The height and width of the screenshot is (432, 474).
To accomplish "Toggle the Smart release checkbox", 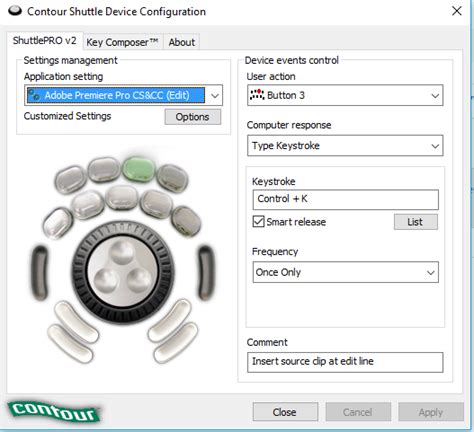I will click(x=258, y=222).
